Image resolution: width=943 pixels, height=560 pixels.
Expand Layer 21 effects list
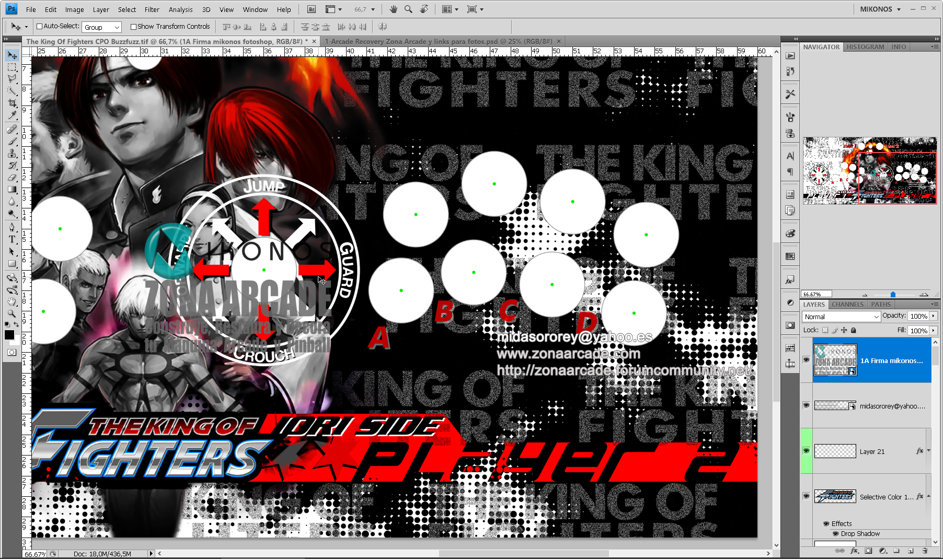tap(929, 450)
